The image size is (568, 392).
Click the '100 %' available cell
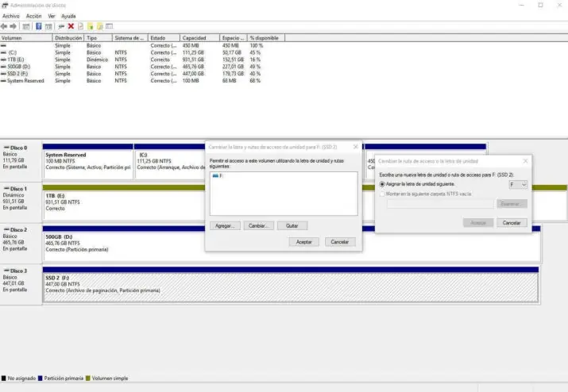(x=256, y=45)
